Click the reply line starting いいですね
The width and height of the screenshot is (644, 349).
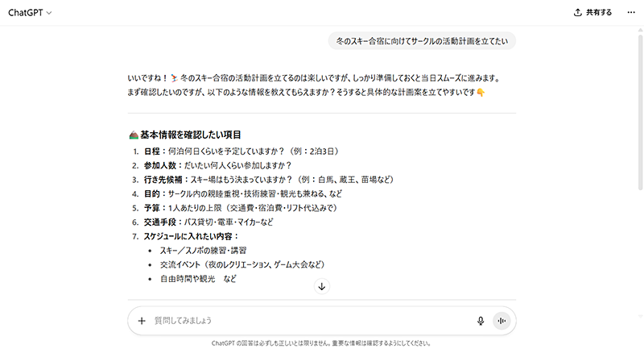[x=314, y=78]
